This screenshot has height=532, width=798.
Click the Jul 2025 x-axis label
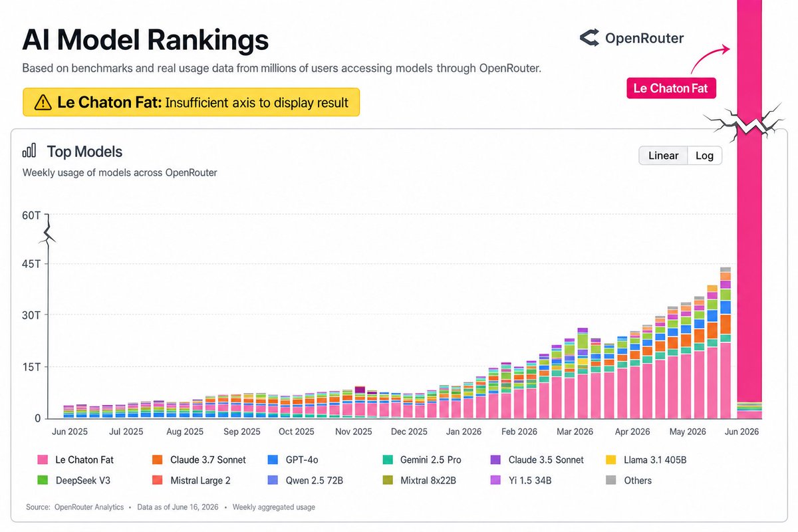tap(126, 432)
